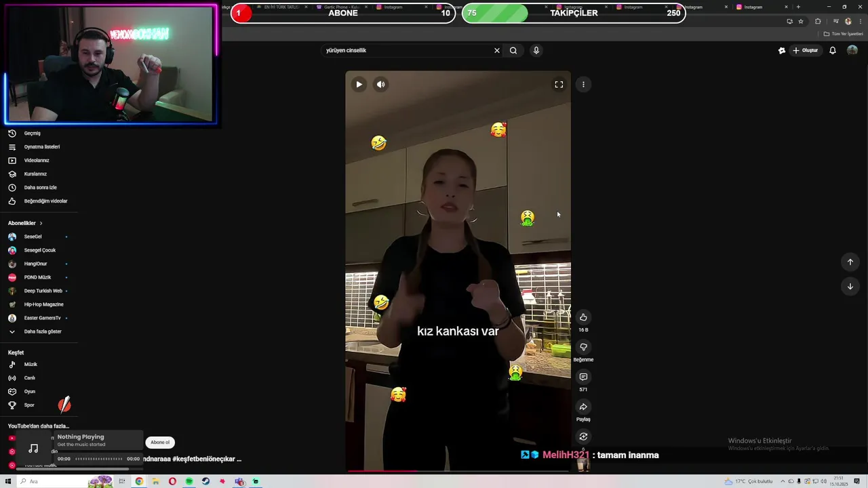Open the 571 comments panel
Screen dimensions: 868x488
click(583, 377)
